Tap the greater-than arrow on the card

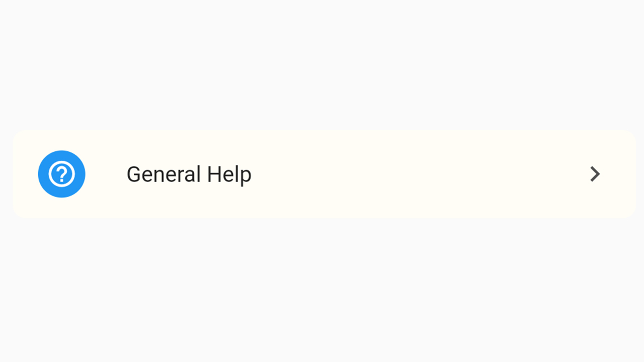tap(595, 174)
